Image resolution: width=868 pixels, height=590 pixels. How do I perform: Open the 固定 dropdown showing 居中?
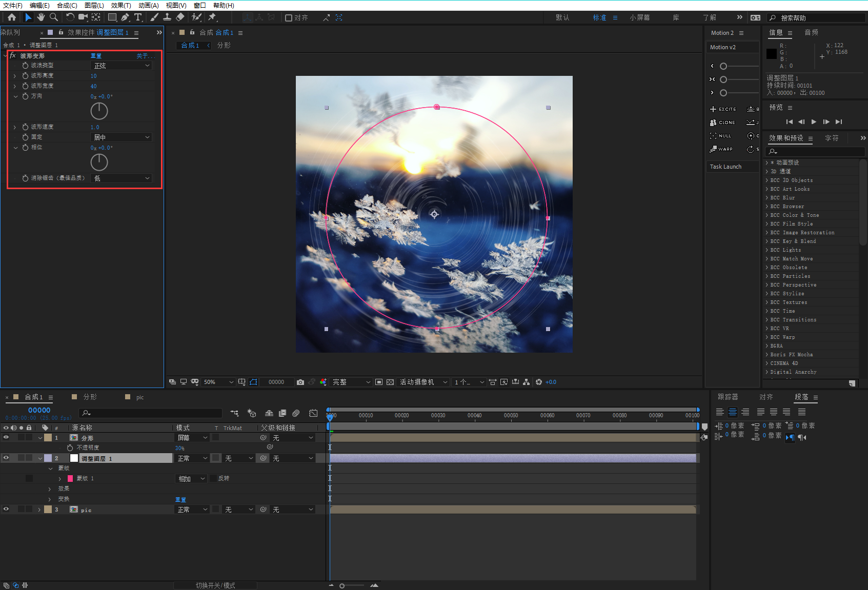122,137
